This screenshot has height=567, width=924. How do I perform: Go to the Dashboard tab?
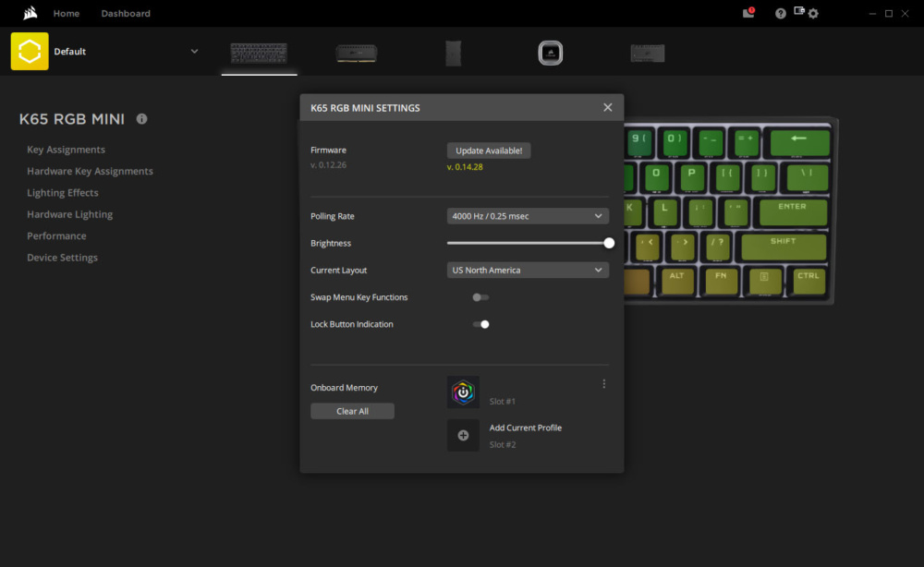coord(126,13)
